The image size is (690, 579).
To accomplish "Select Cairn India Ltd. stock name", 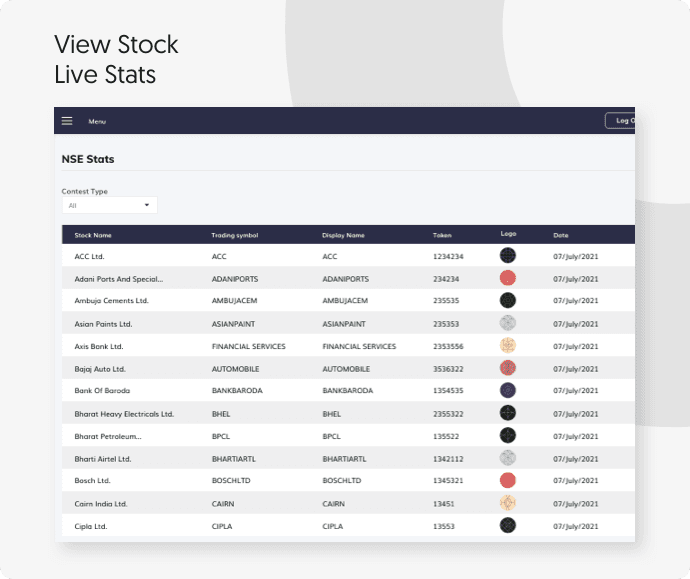I will pyautogui.click(x=101, y=504).
